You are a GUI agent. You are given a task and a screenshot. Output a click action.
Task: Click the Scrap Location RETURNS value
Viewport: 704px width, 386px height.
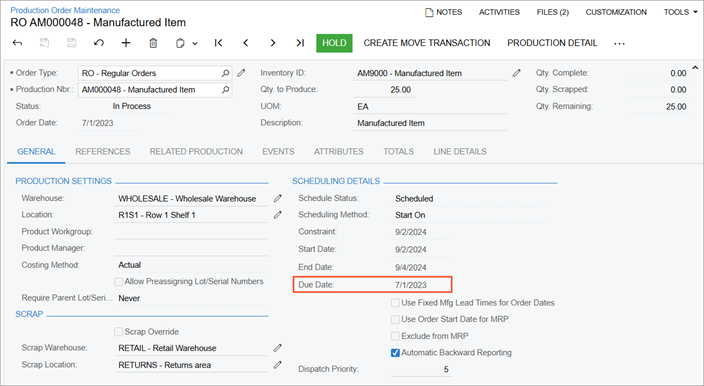tap(165, 365)
